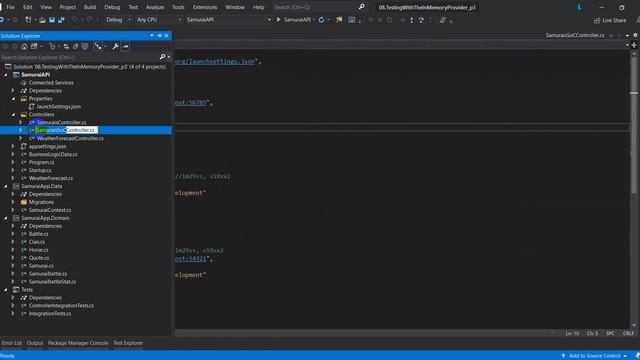
Task: Collapse the SamuraiApp.Domain project node
Action: pyautogui.click(x=6, y=218)
